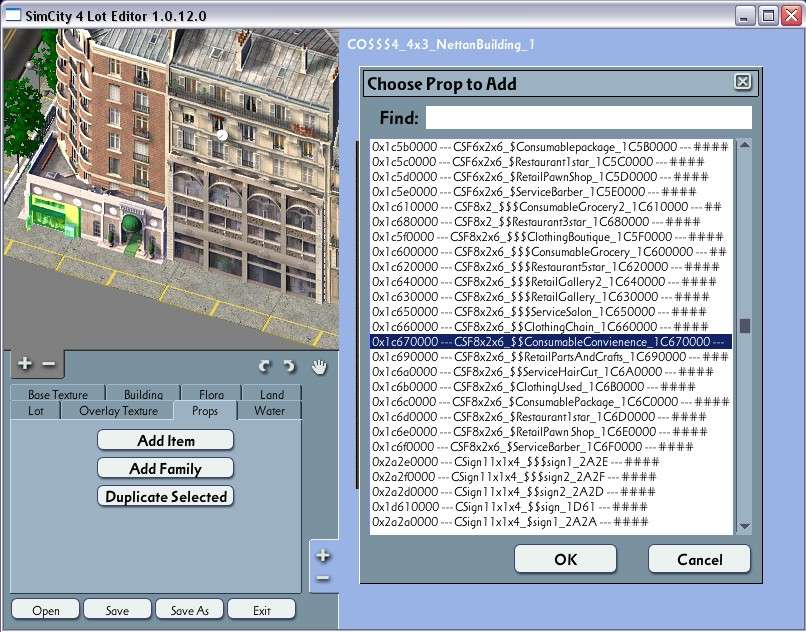Select prop CSF6x2x6_$ServiceBarber_1C5E0000
This screenshot has width=806, height=632.
pyautogui.click(x=551, y=192)
